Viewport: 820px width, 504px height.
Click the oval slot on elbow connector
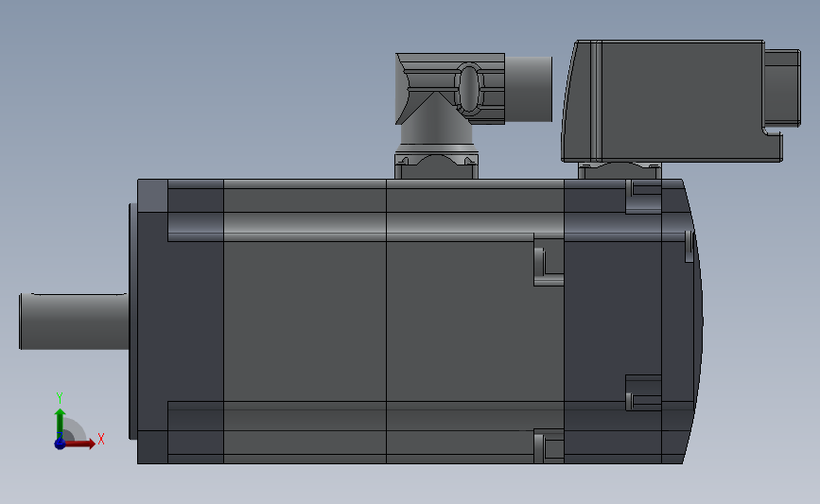(x=470, y=88)
